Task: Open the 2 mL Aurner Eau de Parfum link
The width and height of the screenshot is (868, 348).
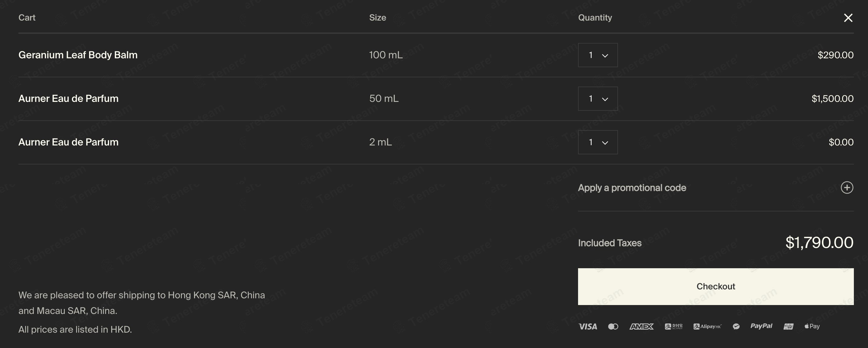Action: pos(68,142)
